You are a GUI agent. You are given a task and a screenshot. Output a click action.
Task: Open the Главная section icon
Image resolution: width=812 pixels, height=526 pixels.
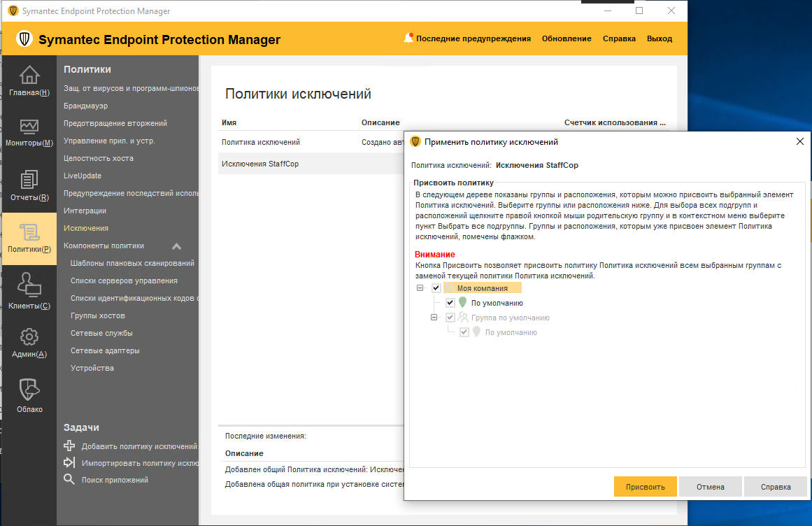pyautogui.click(x=29, y=79)
